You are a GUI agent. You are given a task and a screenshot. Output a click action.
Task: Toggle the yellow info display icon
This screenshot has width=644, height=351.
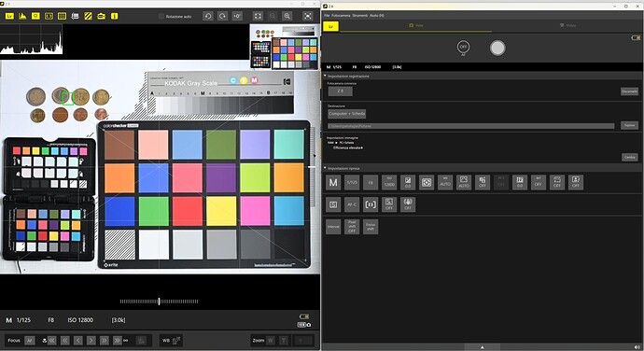[x=115, y=16]
